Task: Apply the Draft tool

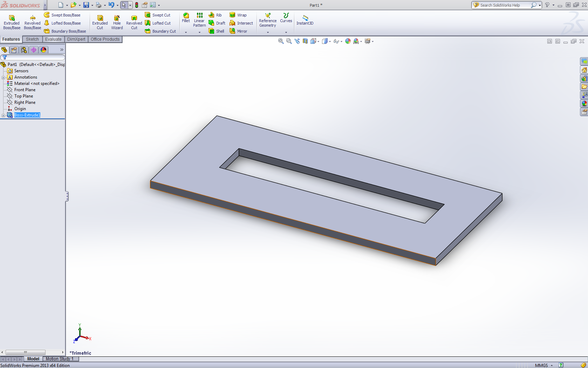Action: 217,23
